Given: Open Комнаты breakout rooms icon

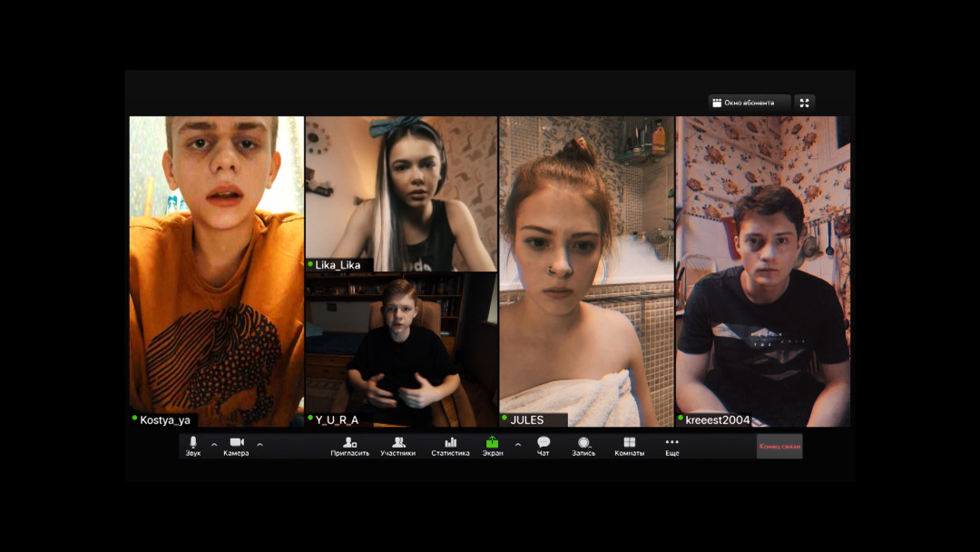Looking at the screenshot, I should (x=629, y=442).
